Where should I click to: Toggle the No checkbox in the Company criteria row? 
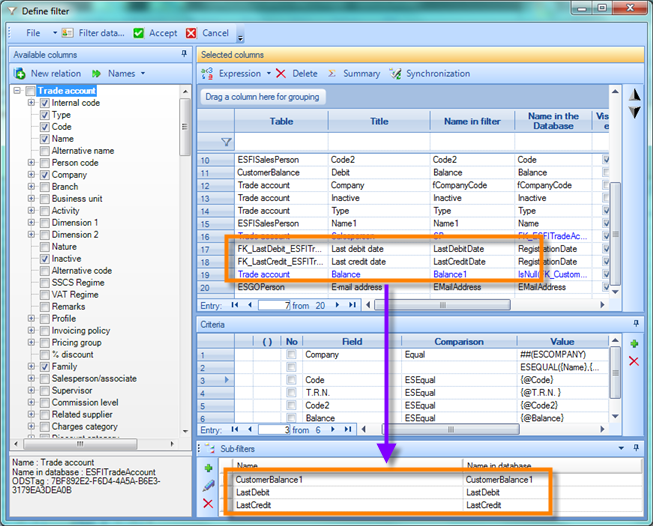tap(292, 354)
